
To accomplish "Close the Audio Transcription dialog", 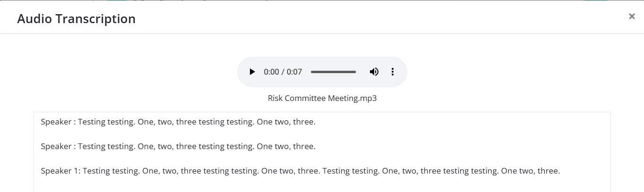I will tap(632, 17).
